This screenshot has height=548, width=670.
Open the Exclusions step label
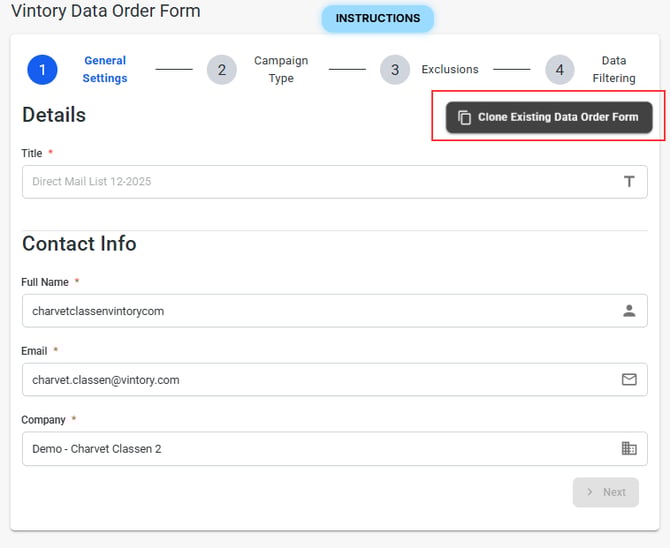coord(450,70)
